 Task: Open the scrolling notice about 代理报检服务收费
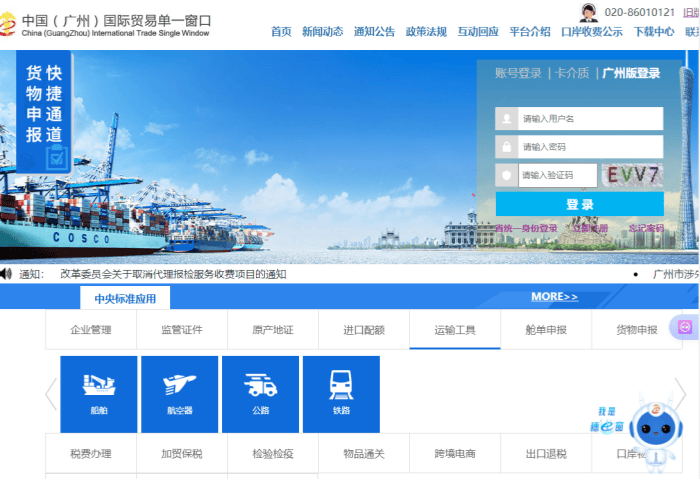pos(173,274)
